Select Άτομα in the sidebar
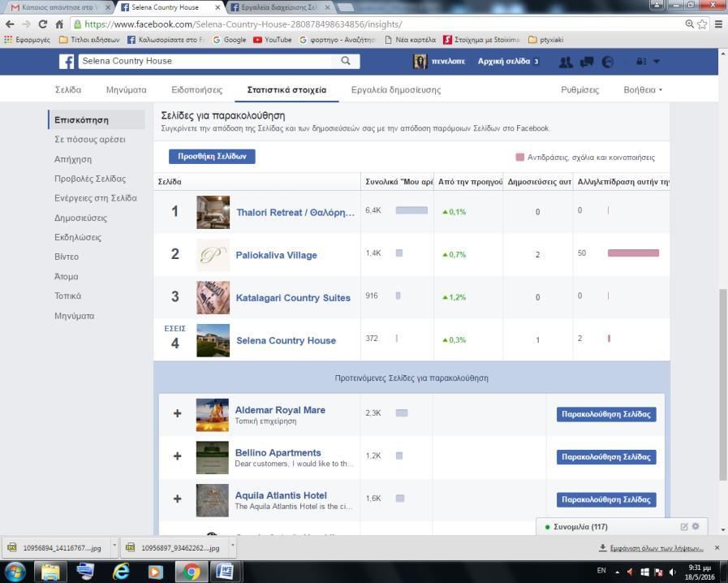728x583 pixels. click(67, 276)
